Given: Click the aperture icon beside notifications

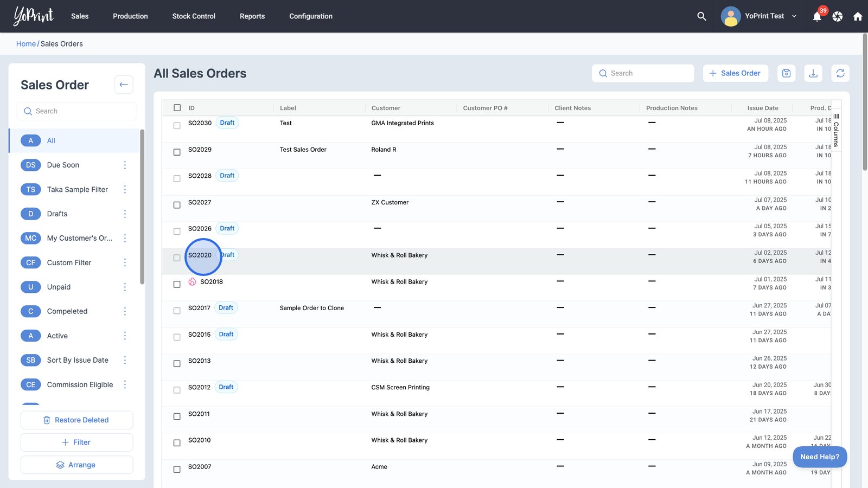Looking at the screenshot, I should [838, 17].
